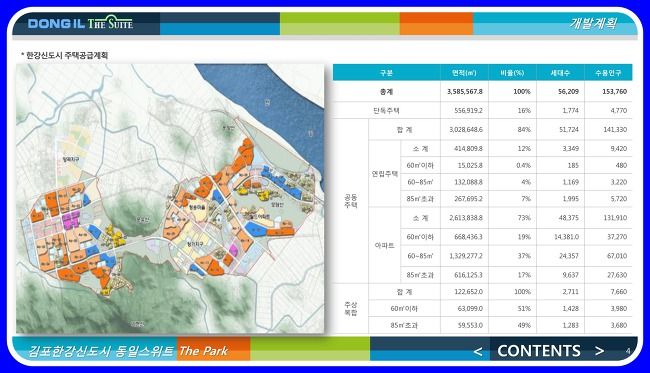Select the 한강신도시 주택공급계획 heading
This screenshot has height=373, width=650.
[67, 55]
